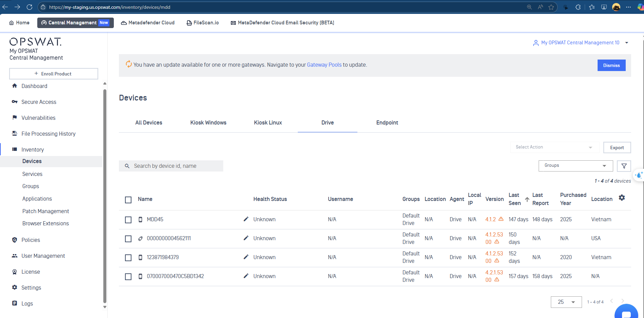Image resolution: width=644 pixels, height=318 pixels.
Task: Open browser extensions puzzle icon
Action: 578,7
